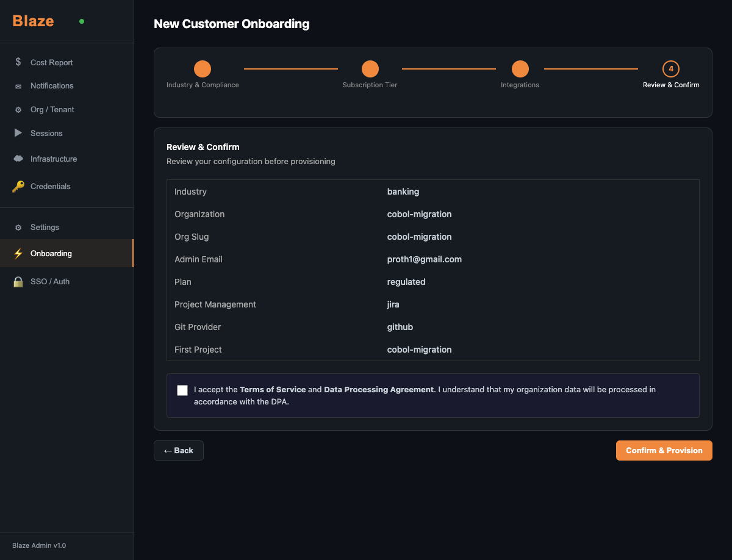Select the Integrations step circle

pyautogui.click(x=520, y=69)
